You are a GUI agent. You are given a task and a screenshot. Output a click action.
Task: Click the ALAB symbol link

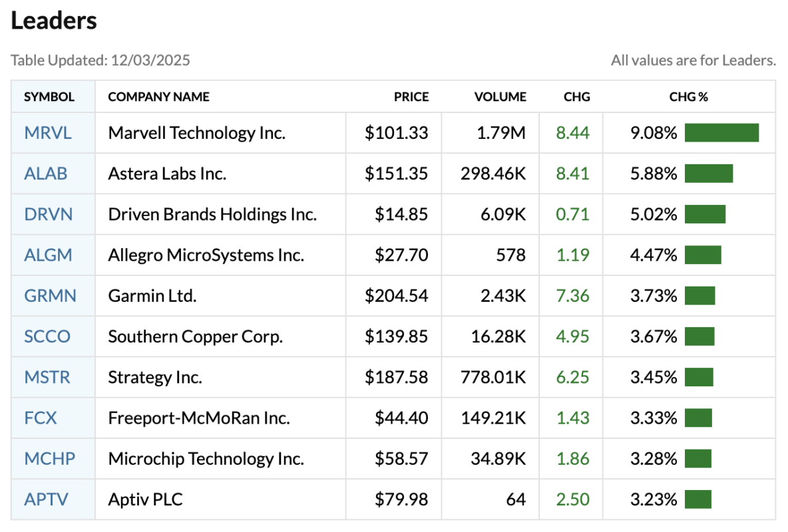click(46, 174)
